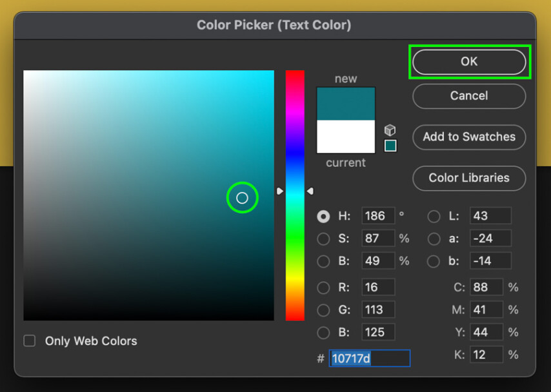The image size is (551, 392).
Task: Click the out-of-gamut warning cube icon
Action: [390, 129]
